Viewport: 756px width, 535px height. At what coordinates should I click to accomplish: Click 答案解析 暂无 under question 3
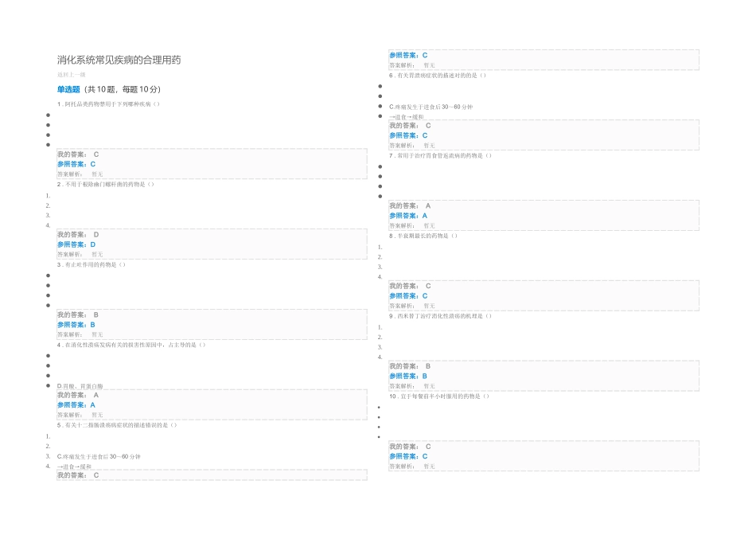(x=80, y=334)
